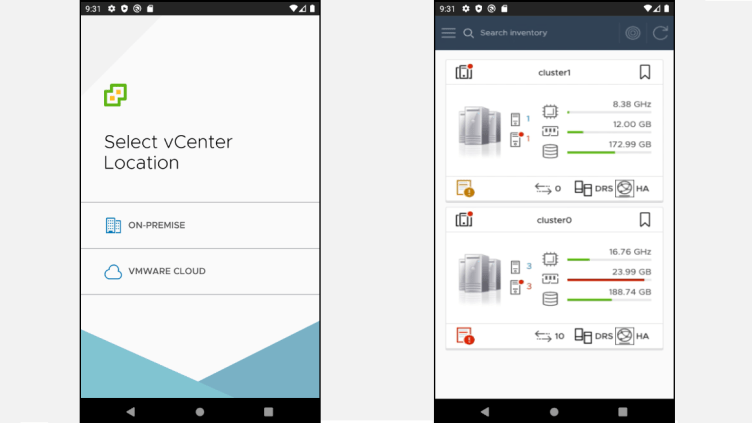Tap Recents button on left phone

click(269, 411)
